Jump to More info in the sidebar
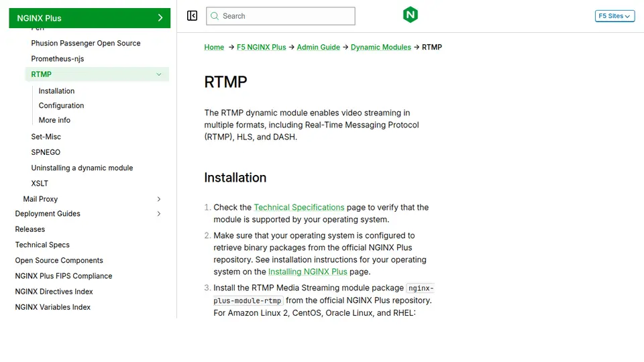 click(54, 120)
